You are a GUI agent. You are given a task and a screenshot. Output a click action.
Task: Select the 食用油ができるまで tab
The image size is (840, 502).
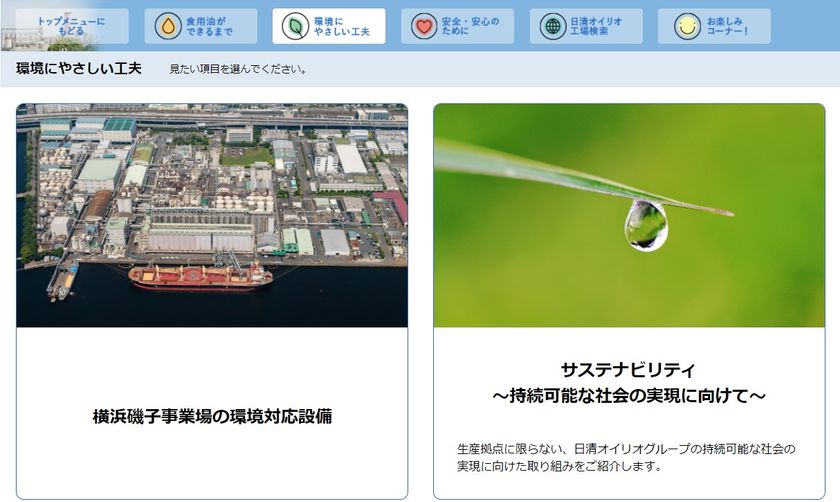coord(200,26)
